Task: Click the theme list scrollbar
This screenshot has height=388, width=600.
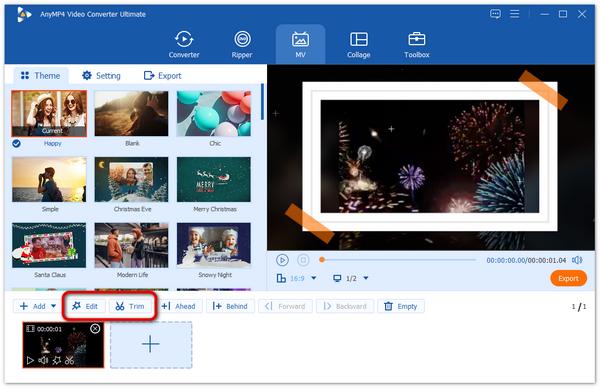Action: click(x=262, y=102)
